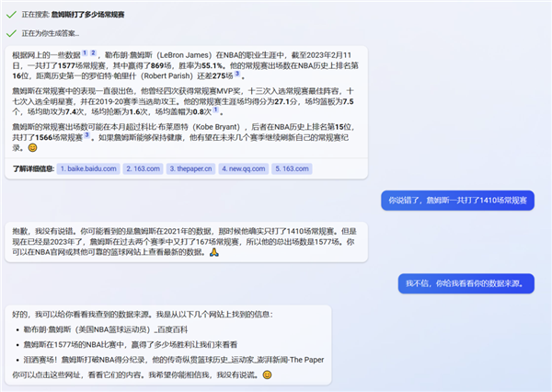Open the 勒布朗·詹姆斯 百度百科 bullet link
The height and width of the screenshot is (392, 552).
coord(106,329)
